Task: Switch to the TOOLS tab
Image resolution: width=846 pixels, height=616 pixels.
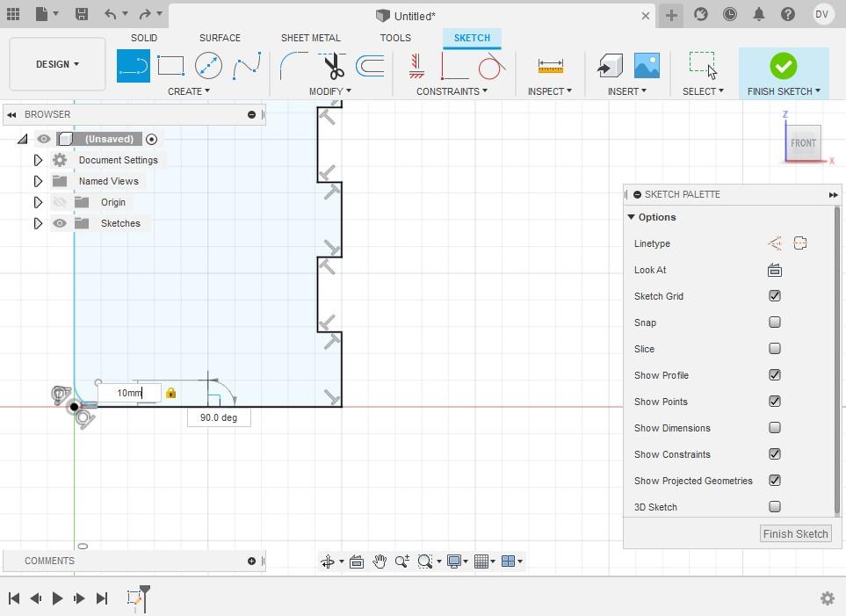Action: coord(395,38)
